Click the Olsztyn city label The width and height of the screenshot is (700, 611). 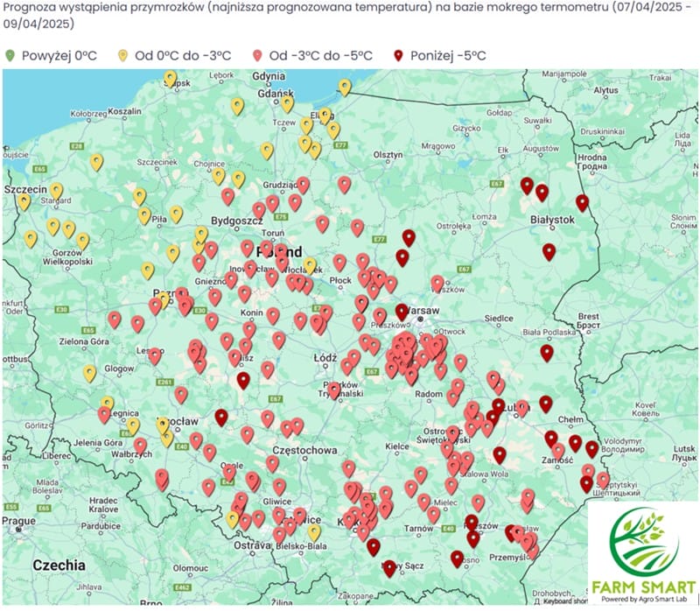tap(388, 155)
